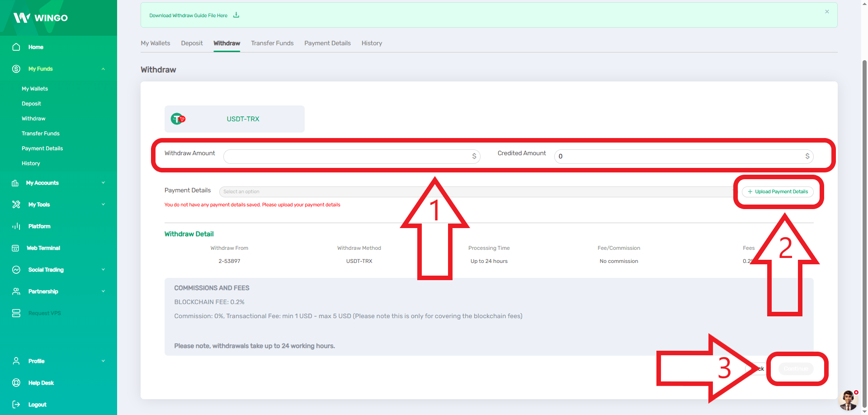The width and height of the screenshot is (868, 415).
Task: Click the Upload Payment Details button
Action: click(x=778, y=192)
